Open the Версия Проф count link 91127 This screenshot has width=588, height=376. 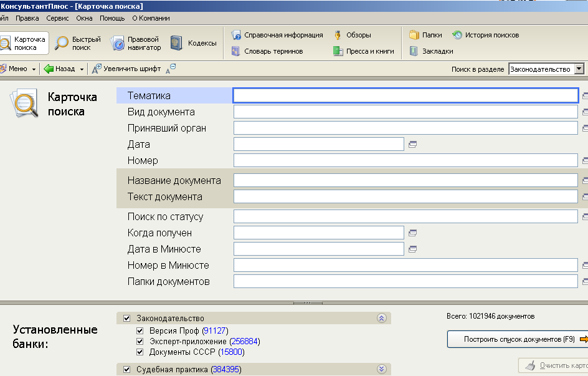point(214,330)
